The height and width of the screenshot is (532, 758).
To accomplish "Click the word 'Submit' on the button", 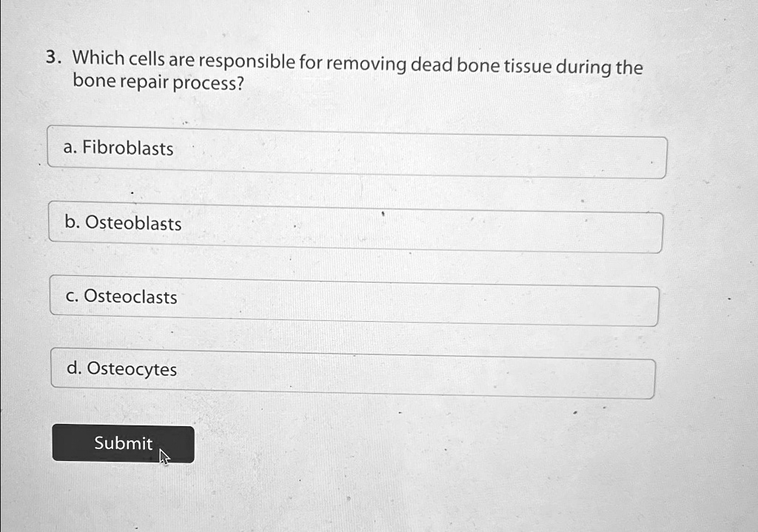I will (123, 443).
